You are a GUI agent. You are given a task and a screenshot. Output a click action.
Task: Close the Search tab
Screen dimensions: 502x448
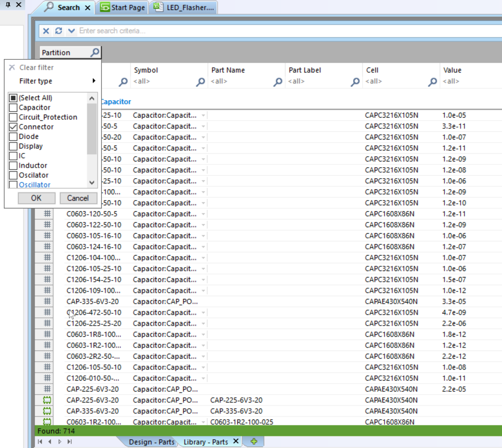[x=88, y=8]
